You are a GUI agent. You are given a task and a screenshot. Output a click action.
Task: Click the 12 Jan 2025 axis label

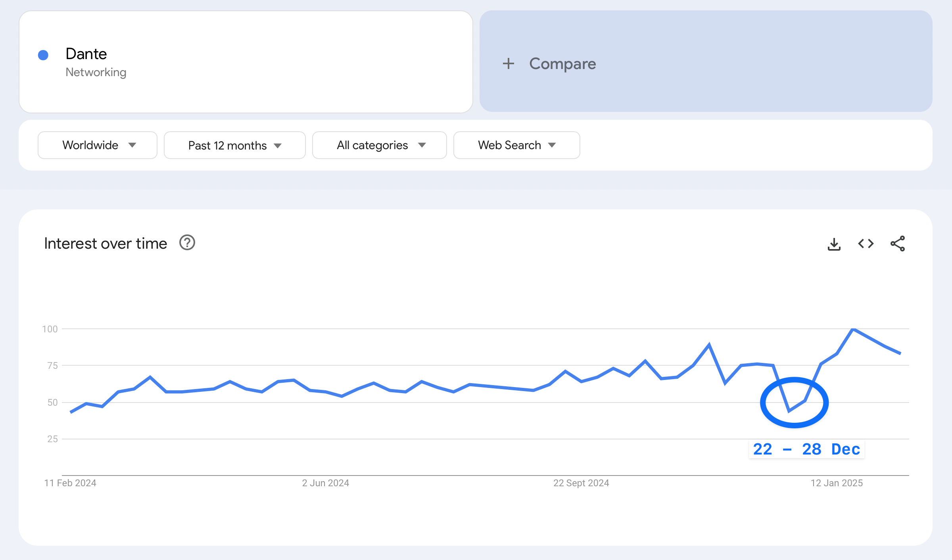click(x=837, y=483)
